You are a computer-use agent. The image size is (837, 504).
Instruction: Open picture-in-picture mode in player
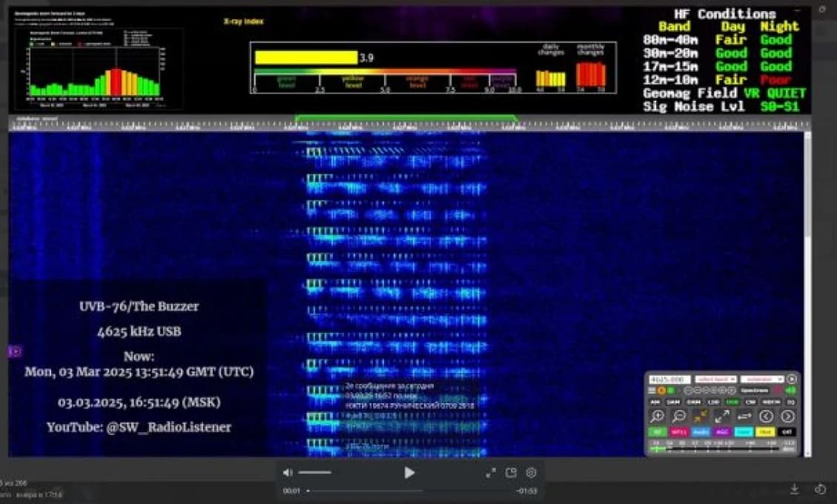click(x=511, y=473)
